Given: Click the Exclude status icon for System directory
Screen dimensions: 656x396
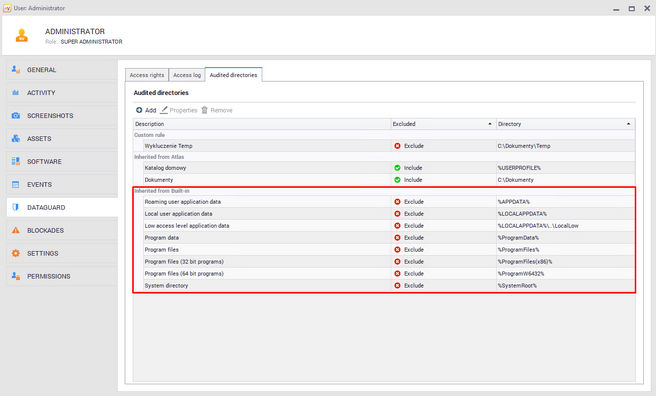Looking at the screenshot, I should point(397,286).
